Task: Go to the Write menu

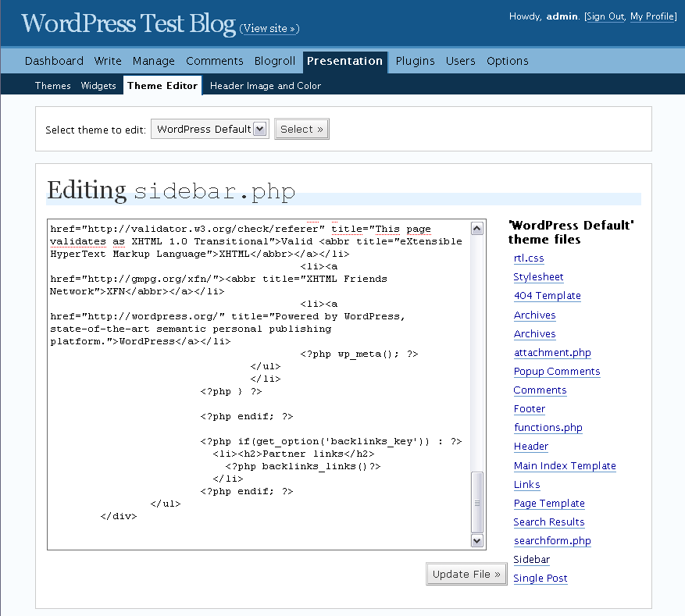Action: pyautogui.click(x=108, y=61)
